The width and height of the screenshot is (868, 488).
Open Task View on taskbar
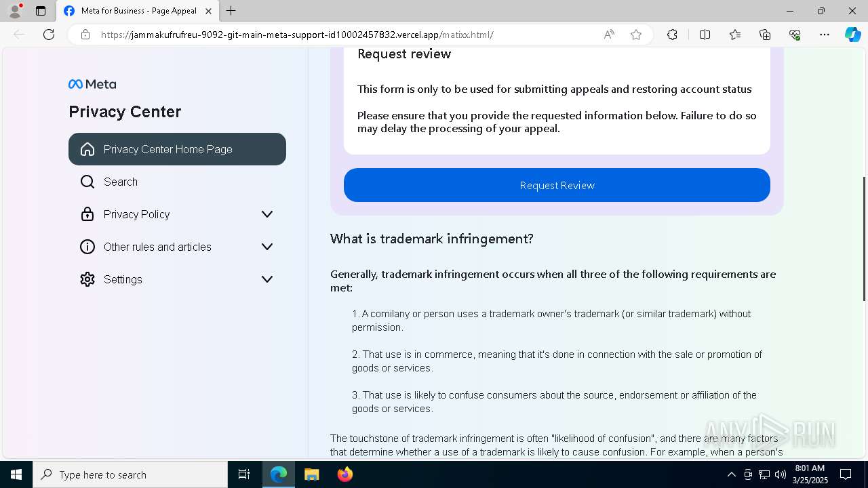point(244,474)
